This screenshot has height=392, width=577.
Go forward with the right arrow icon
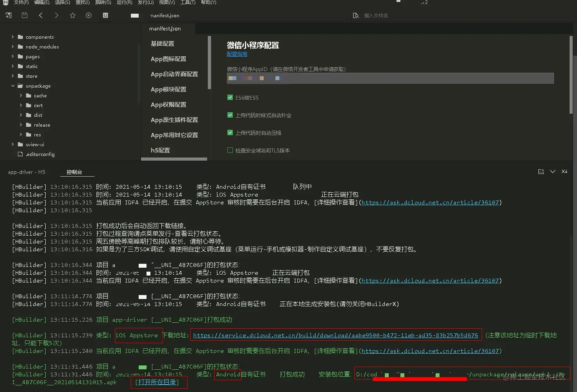click(x=57, y=15)
